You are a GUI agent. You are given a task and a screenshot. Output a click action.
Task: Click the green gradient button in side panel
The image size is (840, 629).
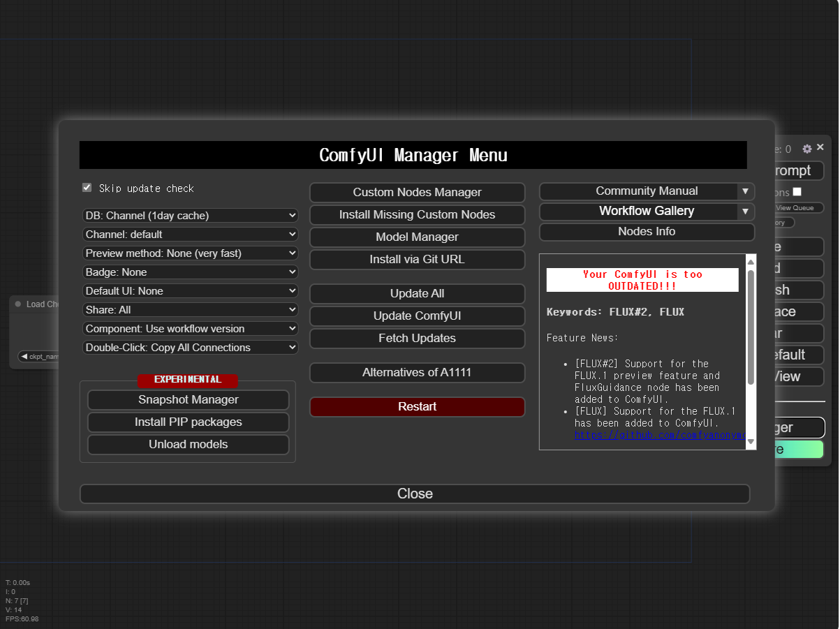point(799,450)
